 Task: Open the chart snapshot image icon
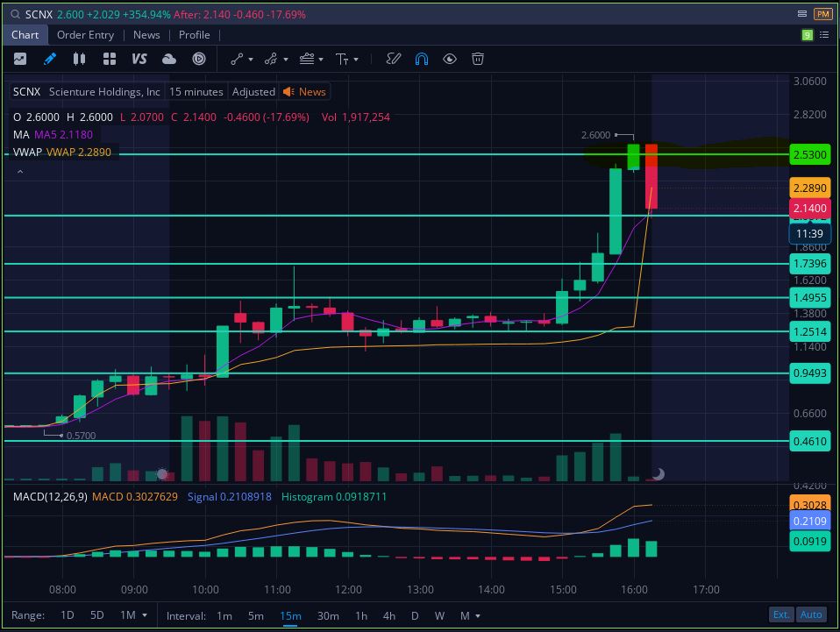tap(20, 59)
